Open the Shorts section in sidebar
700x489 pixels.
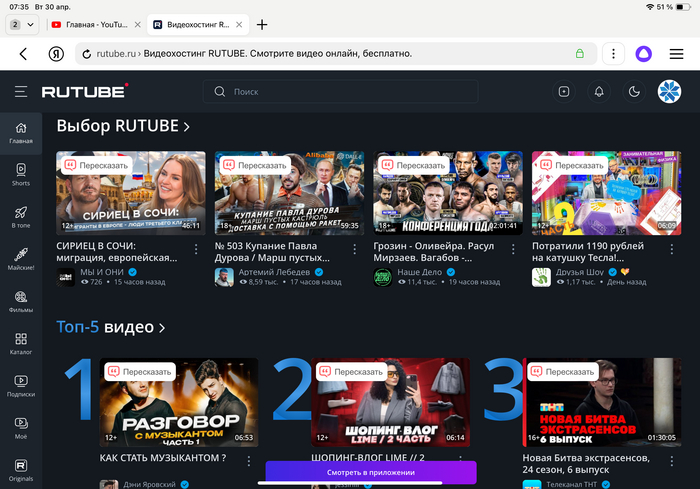pos(21,174)
